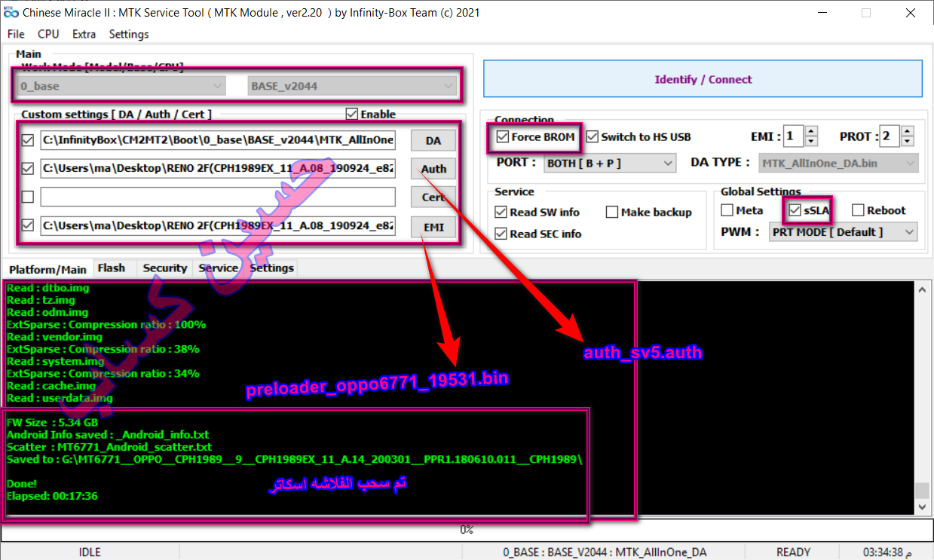Screen dimensions: 934x560
Task: Click the Identify / Connect button
Action: click(703, 79)
